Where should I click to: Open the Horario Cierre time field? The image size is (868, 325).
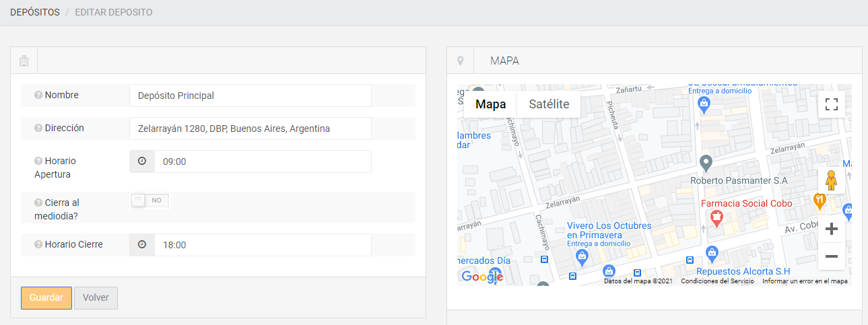point(263,245)
